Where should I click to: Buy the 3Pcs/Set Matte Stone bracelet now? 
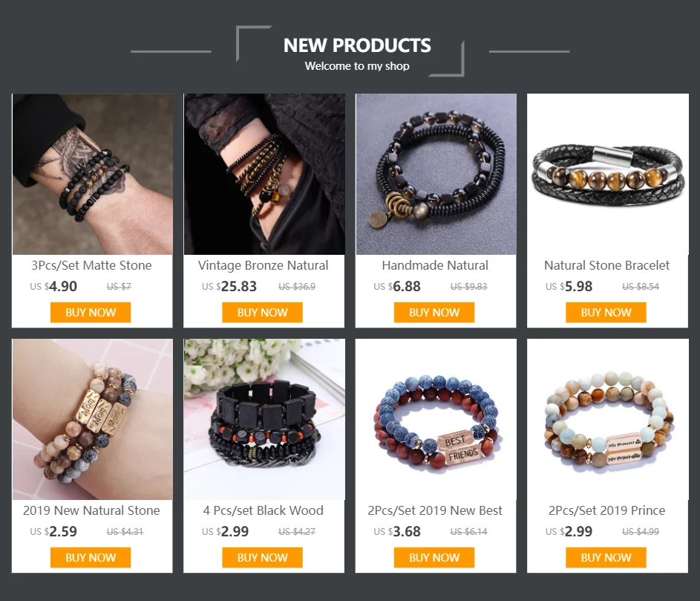point(91,312)
